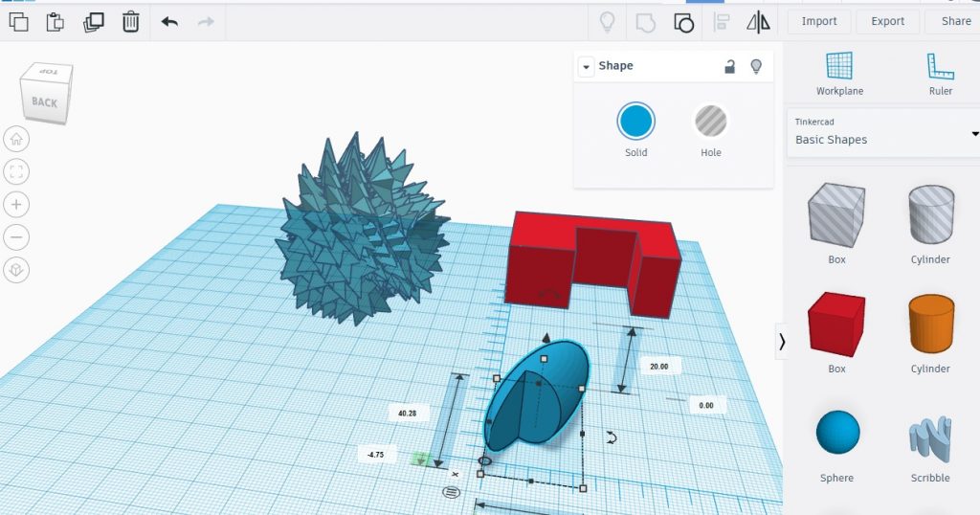Click the ruler midpoint toggle icon

(x=452, y=492)
